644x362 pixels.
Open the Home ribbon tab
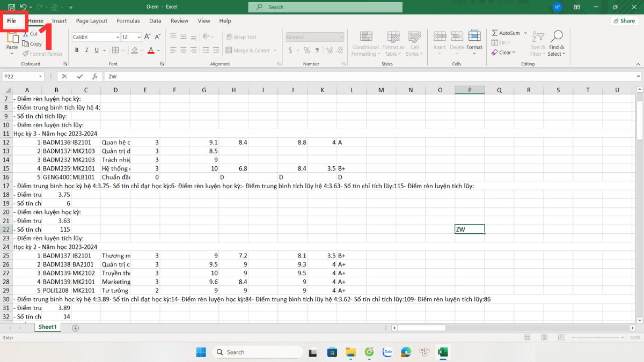coord(35,21)
